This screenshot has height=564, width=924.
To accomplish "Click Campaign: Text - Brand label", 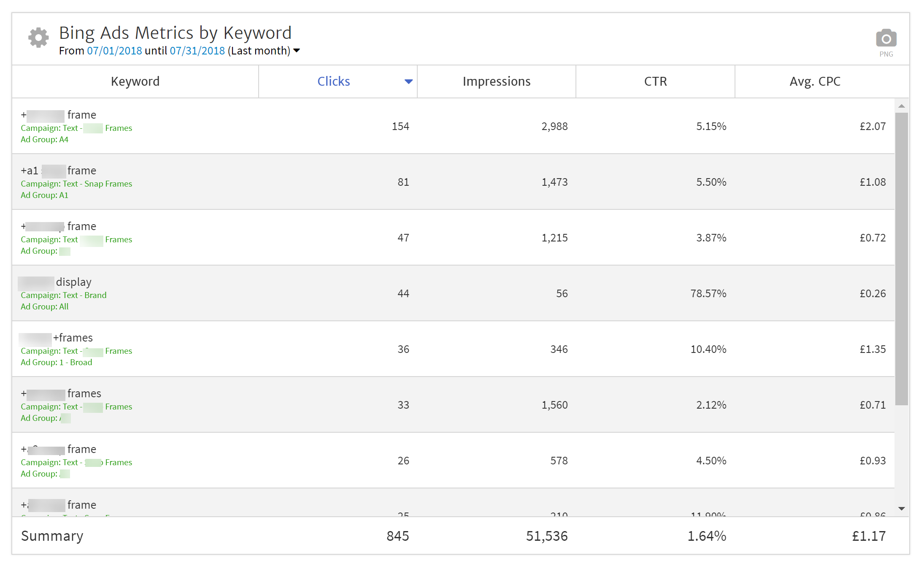I will click(x=63, y=295).
